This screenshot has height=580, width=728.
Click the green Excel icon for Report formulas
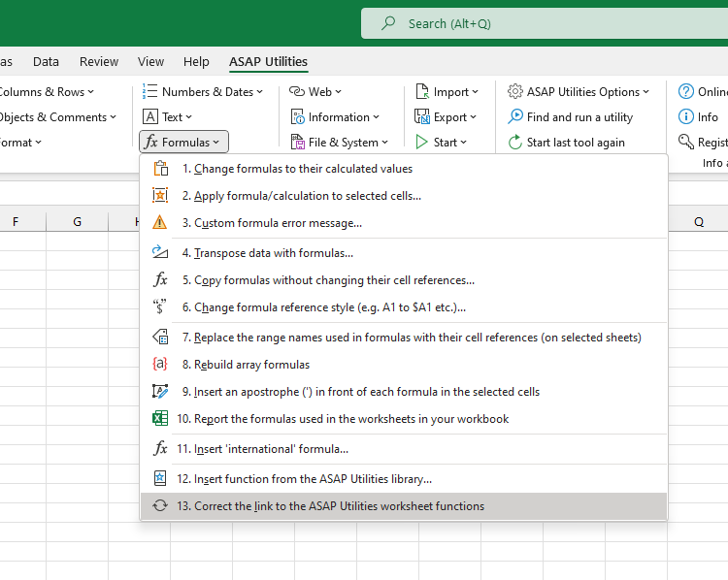[x=160, y=419]
